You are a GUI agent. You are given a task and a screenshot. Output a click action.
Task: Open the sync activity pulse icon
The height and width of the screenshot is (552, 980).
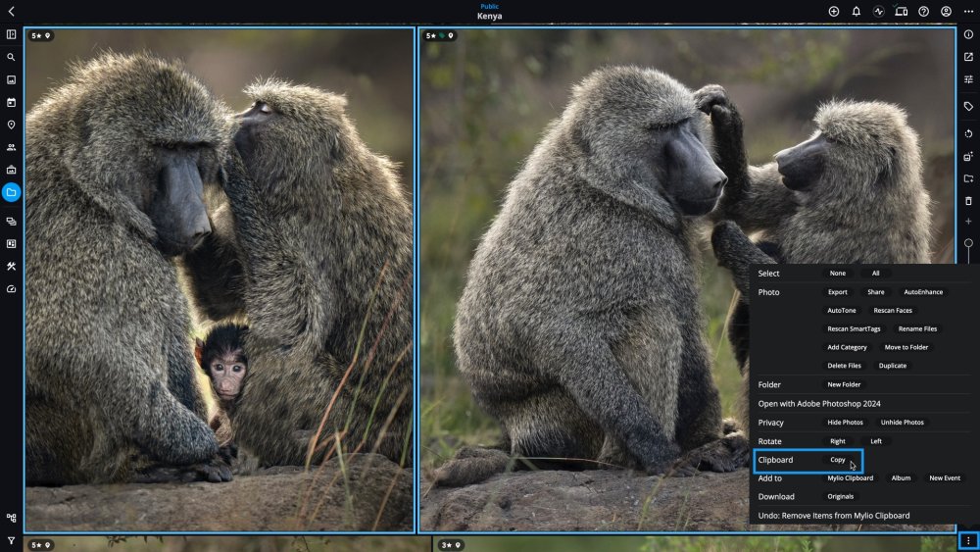point(879,11)
